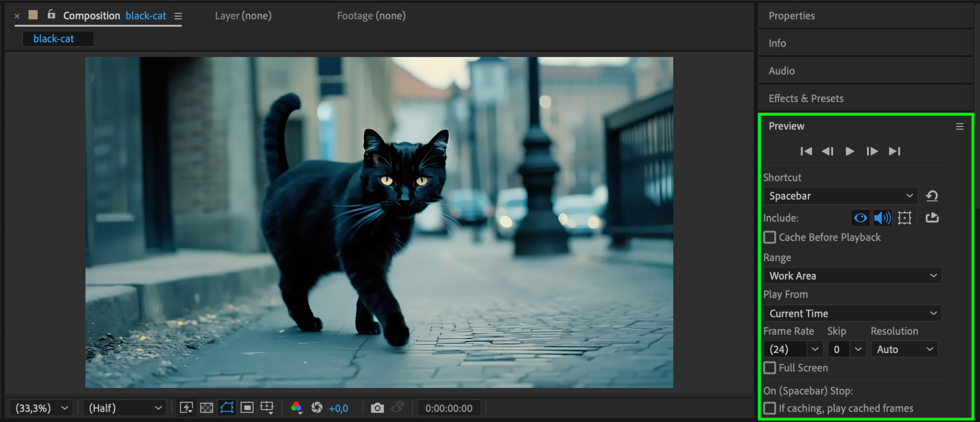The width and height of the screenshot is (980, 422).
Task: Click the current time 0:00:00:00
Action: point(449,409)
